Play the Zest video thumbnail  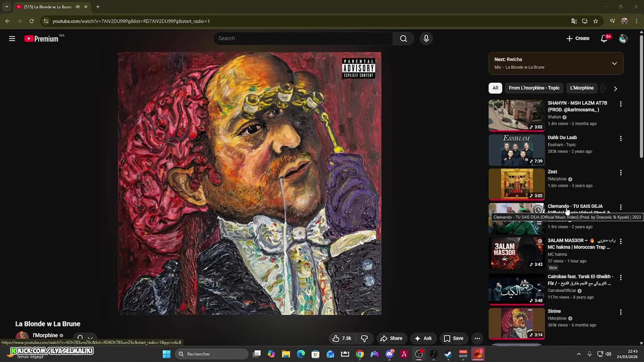(x=516, y=184)
